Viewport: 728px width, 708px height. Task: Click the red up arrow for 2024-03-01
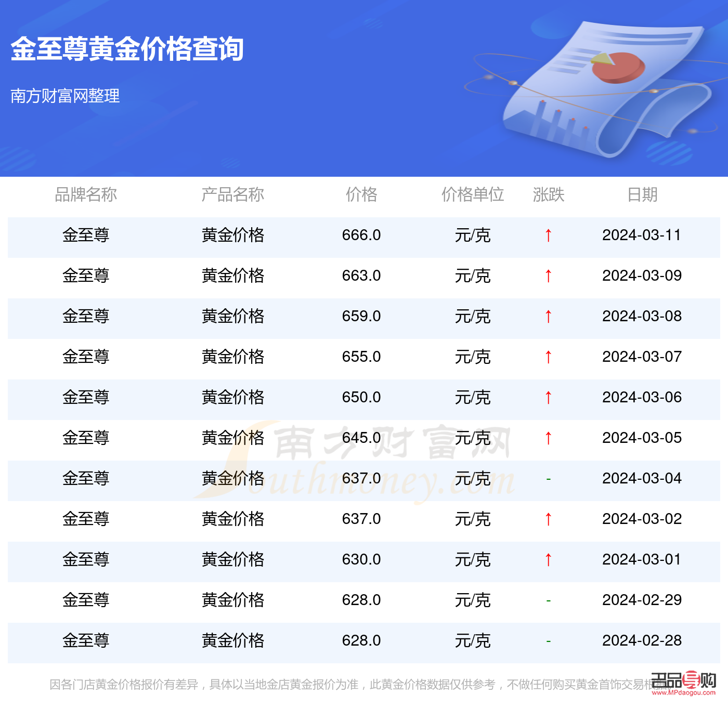tap(548, 560)
